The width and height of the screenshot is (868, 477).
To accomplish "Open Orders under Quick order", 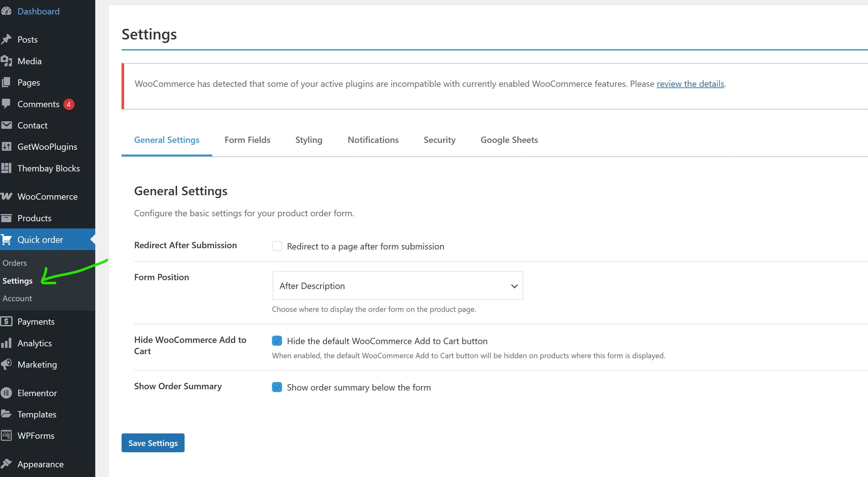I will [x=14, y=263].
